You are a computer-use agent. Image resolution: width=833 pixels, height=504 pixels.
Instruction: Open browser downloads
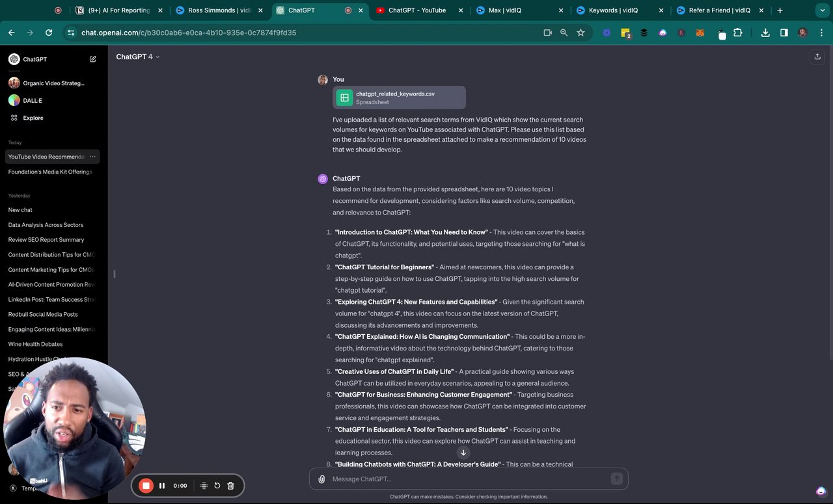click(765, 33)
